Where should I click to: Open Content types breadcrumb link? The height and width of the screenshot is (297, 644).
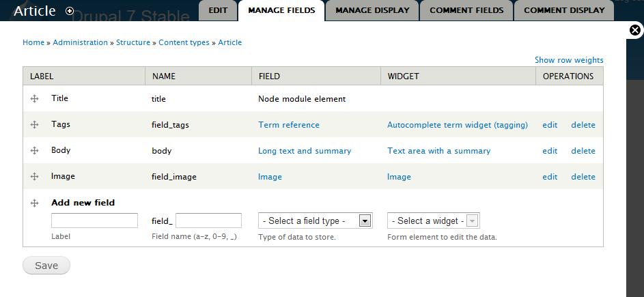[x=184, y=42]
